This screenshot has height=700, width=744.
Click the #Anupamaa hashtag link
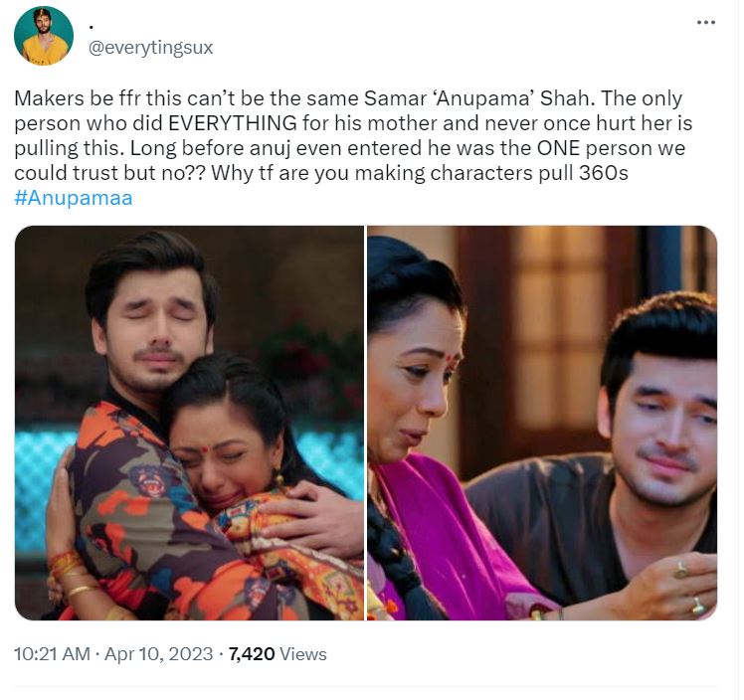(73, 198)
